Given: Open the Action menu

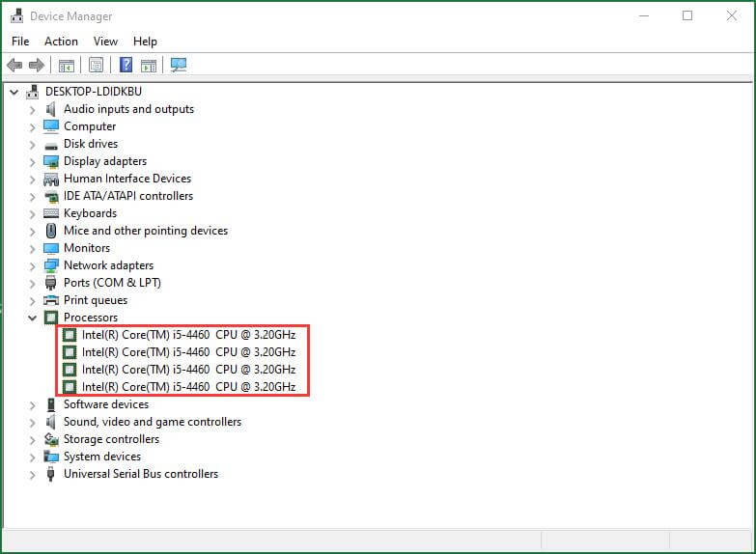Looking at the screenshot, I should 61,42.
